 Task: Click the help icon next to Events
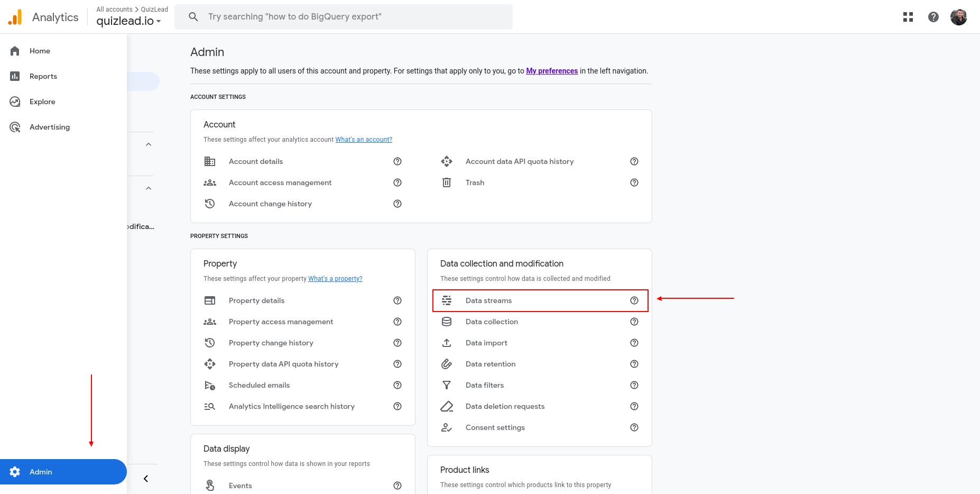point(397,486)
